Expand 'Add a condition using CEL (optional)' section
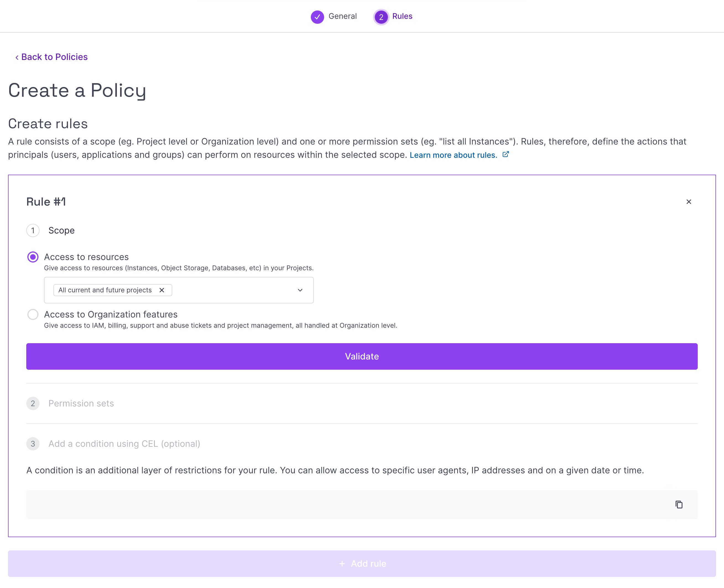 pos(124,444)
